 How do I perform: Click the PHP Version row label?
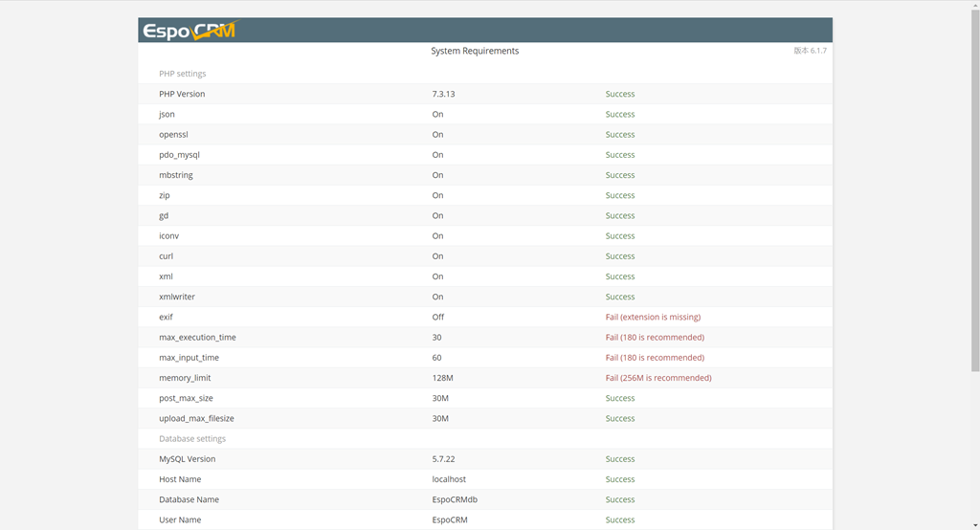tap(182, 94)
